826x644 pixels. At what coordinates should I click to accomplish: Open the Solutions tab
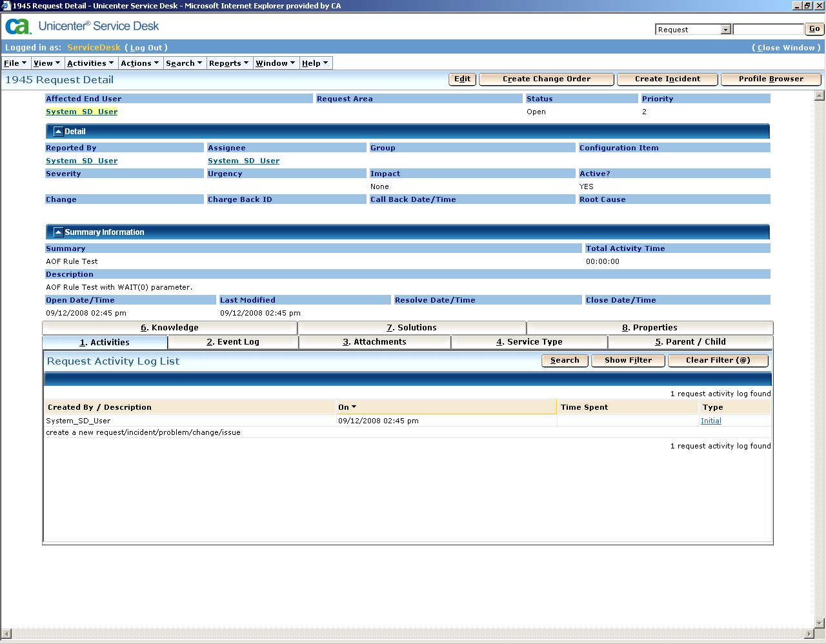click(411, 327)
